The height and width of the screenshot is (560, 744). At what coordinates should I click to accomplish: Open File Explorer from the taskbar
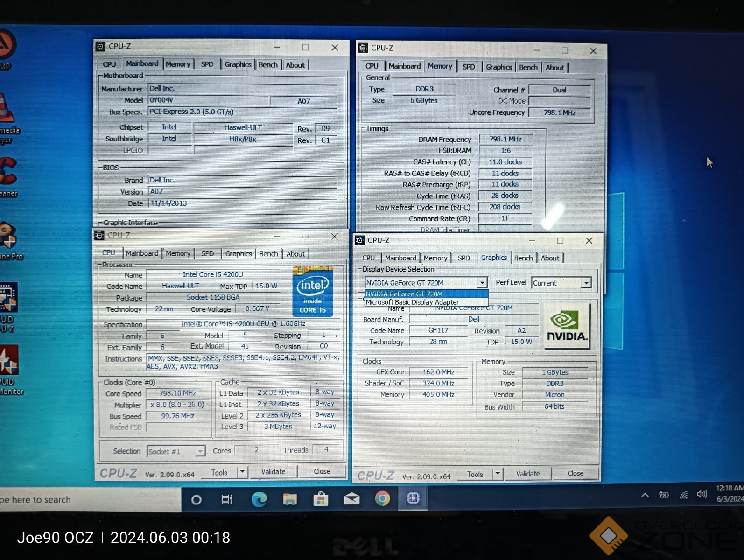point(290,499)
